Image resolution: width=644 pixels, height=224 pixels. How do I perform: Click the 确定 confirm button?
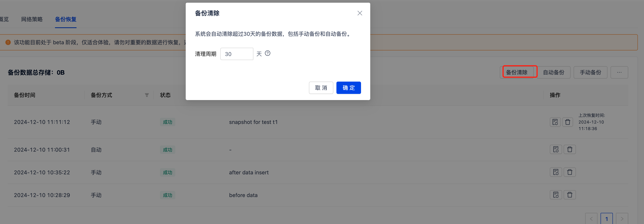tap(348, 88)
